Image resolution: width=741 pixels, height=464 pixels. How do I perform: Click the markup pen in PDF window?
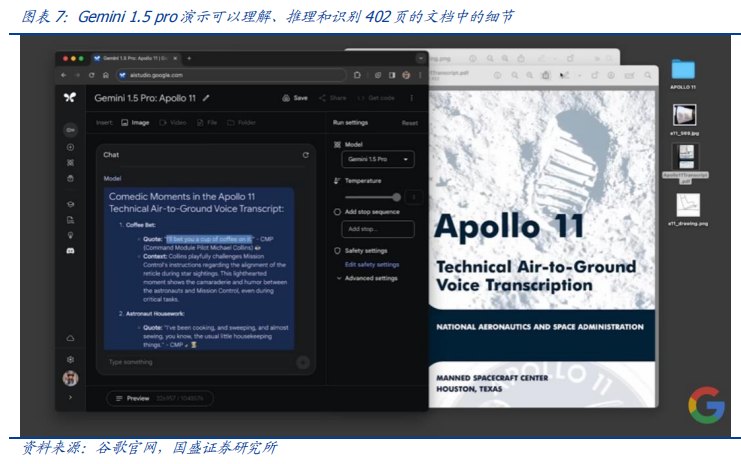pyautogui.click(x=563, y=75)
